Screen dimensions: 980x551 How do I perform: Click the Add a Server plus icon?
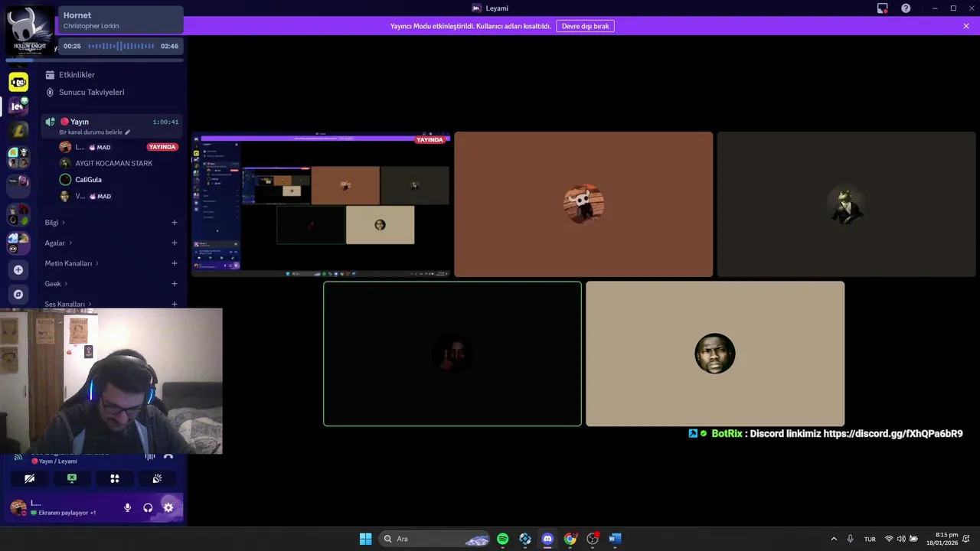pyautogui.click(x=18, y=269)
